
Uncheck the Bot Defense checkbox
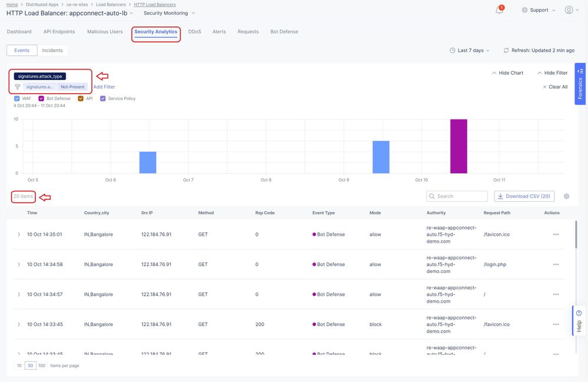(41, 99)
